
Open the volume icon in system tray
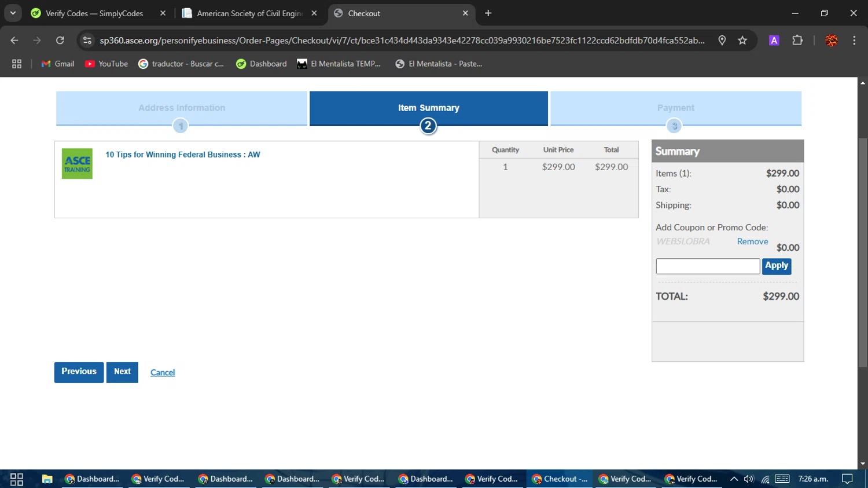(x=749, y=479)
